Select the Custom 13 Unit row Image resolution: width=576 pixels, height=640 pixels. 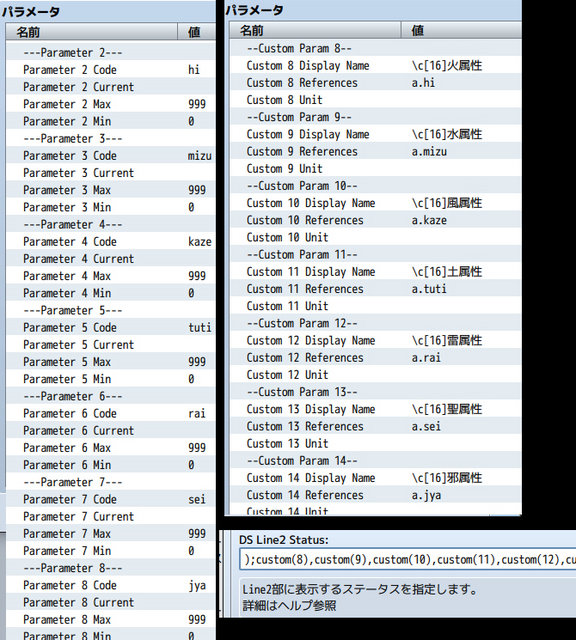click(376, 443)
